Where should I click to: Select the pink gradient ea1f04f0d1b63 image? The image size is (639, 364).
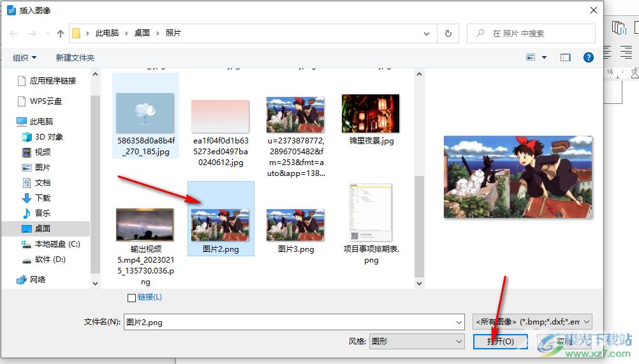pos(221,117)
